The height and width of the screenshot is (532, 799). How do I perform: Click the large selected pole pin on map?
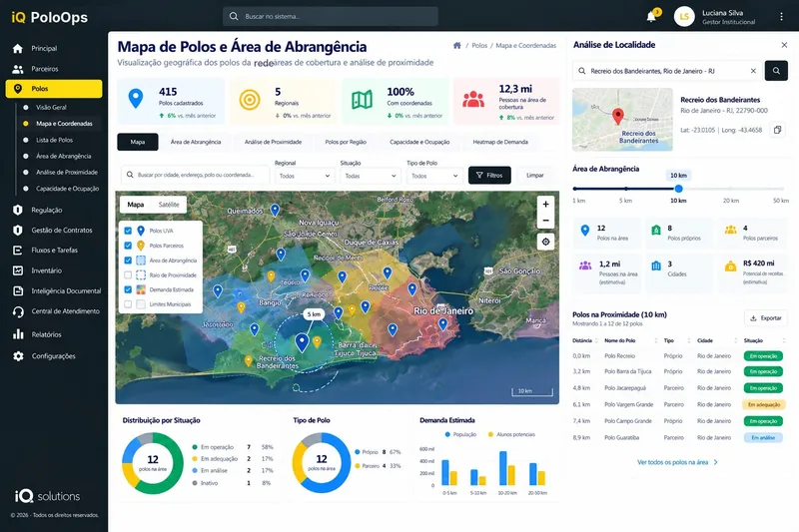pyautogui.click(x=302, y=342)
